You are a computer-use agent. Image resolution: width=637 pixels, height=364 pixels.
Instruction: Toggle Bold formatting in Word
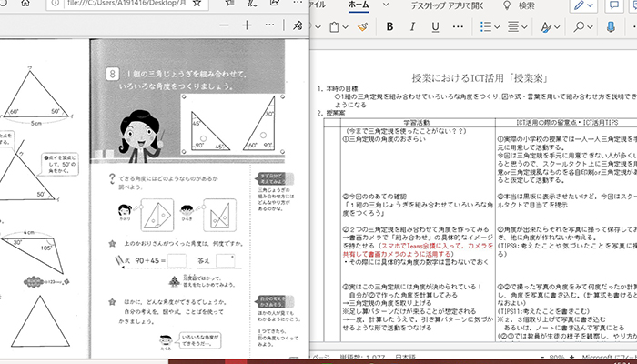(x=389, y=26)
